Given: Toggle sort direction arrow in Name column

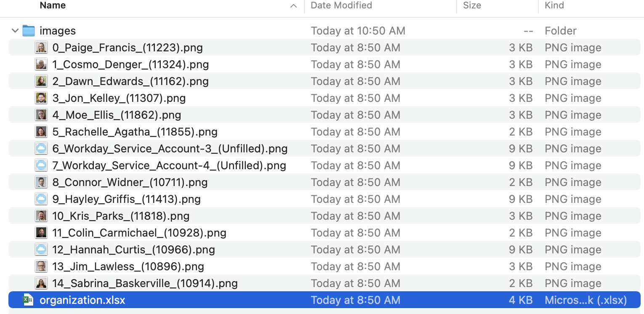Looking at the screenshot, I should 294,6.
